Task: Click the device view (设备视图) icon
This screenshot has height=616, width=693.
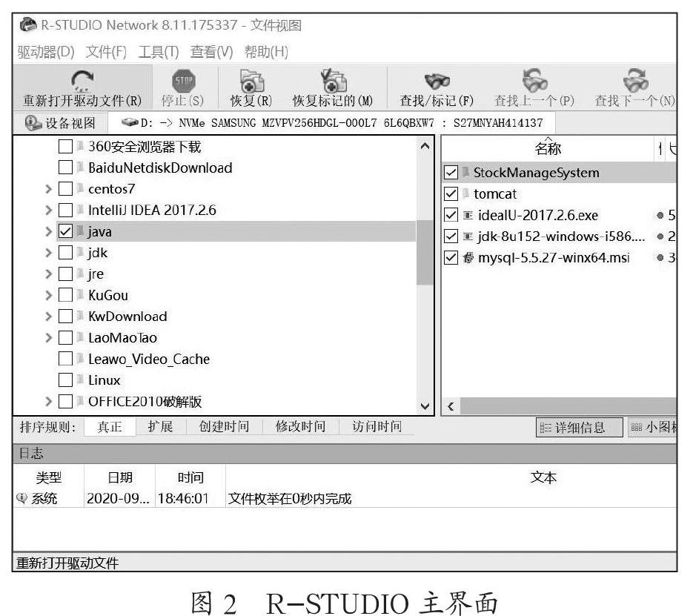Action: pyautogui.click(x=33, y=123)
